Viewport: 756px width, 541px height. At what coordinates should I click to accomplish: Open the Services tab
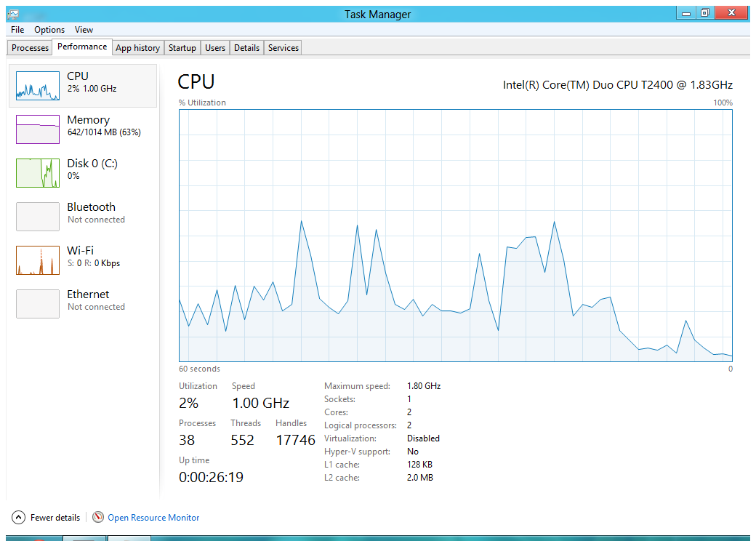click(x=283, y=48)
